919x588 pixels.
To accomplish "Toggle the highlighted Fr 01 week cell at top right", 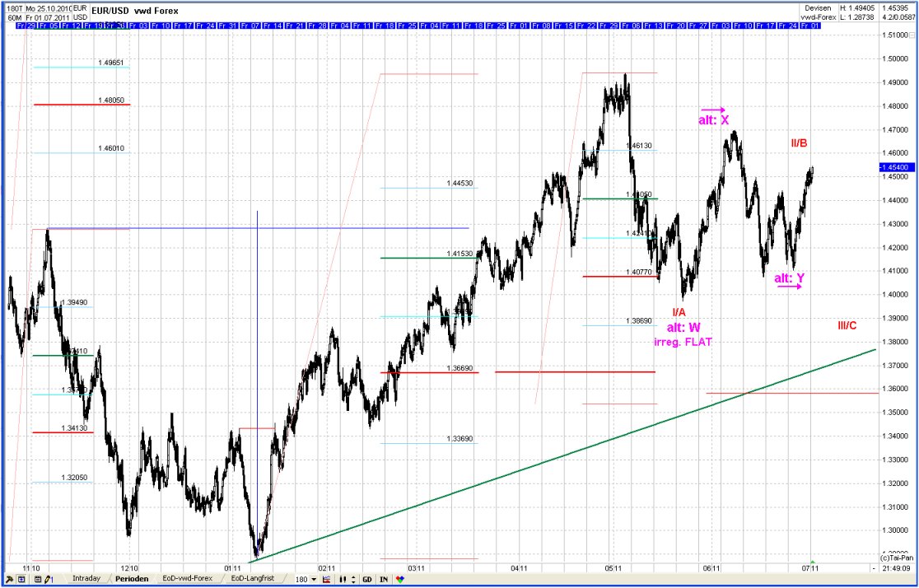I will [809, 26].
